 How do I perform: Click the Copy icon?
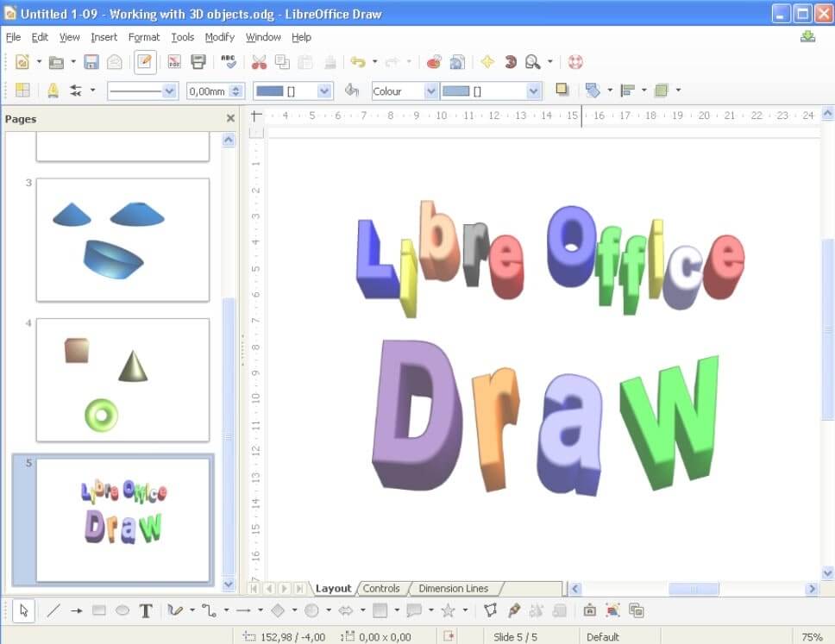(282, 62)
